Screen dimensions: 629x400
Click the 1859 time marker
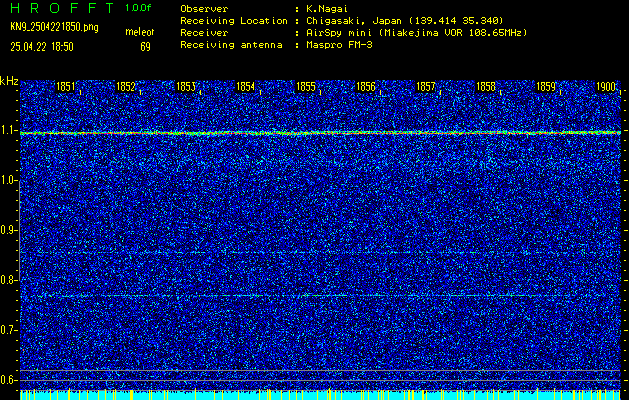point(546,87)
